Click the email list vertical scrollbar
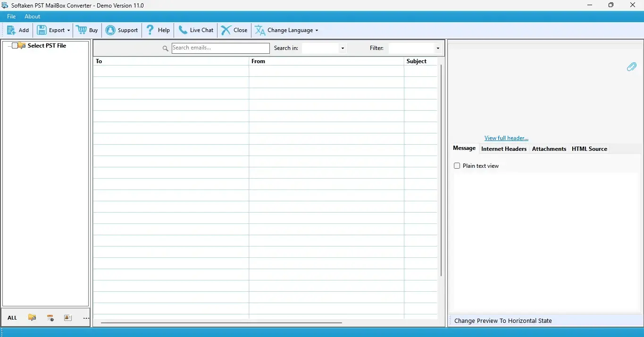Viewport: 644px width, 337px height. (x=441, y=171)
